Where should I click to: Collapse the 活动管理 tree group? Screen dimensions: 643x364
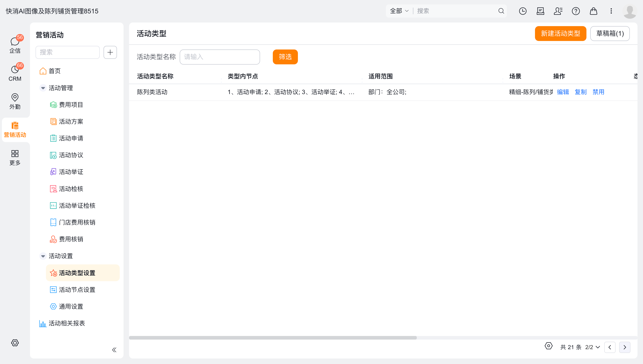click(43, 88)
